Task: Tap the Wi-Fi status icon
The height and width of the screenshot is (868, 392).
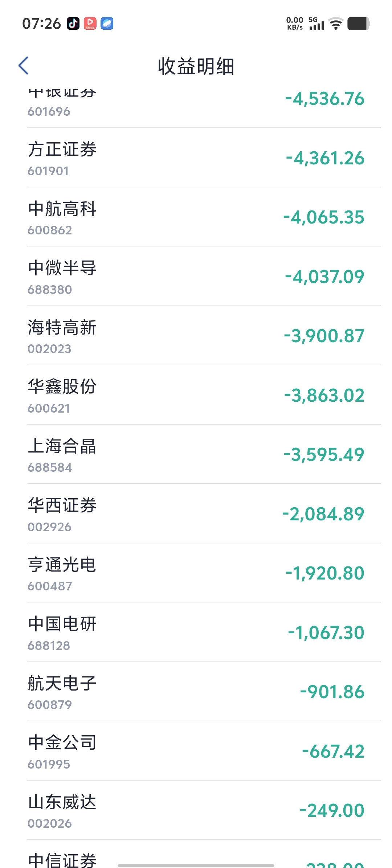Action: 336,24
